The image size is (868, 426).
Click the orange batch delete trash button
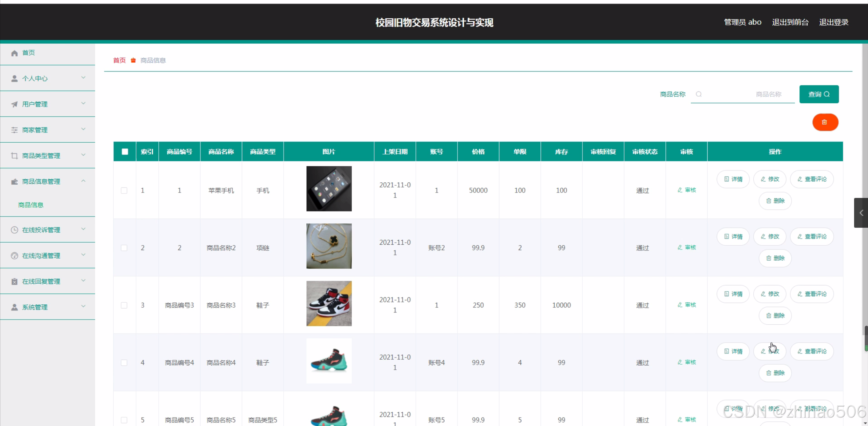(825, 122)
